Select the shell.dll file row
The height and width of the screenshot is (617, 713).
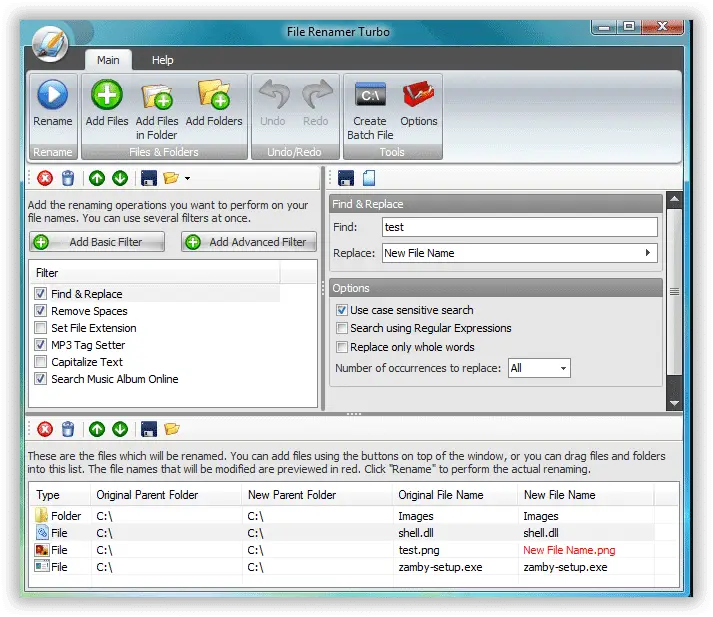pos(344,533)
